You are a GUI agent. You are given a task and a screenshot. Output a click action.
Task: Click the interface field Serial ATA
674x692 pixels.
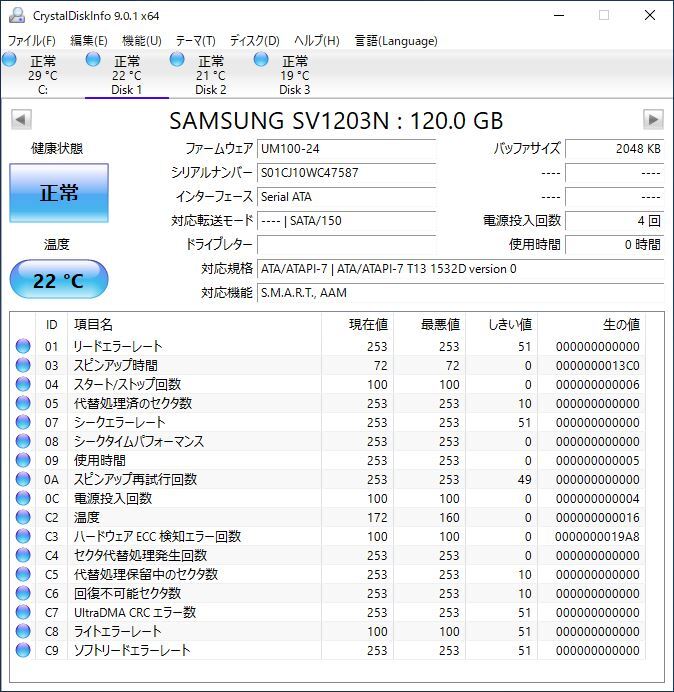pyautogui.click(x=346, y=196)
